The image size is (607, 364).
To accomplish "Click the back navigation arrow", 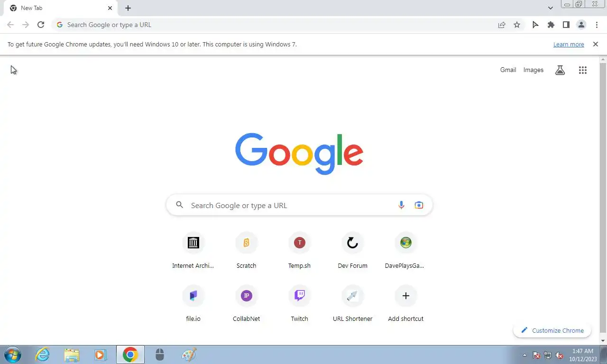I will [x=10, y=25].
